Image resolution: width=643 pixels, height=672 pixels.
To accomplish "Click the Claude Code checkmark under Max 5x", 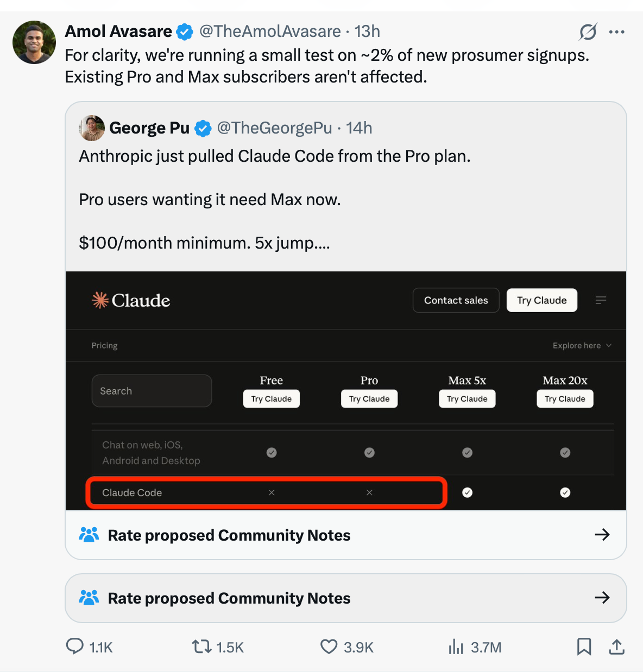I will pyautogui.click(x=467, y=492).
